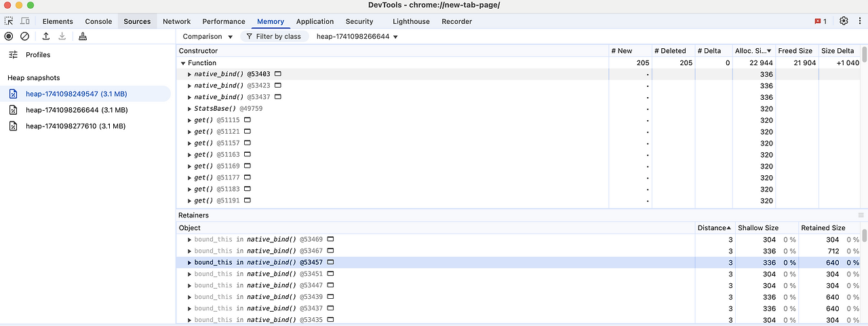The height and width of the screenshot is (326, 868).
Task: Open the heap-1741098266644 base snapshot dropdown
Action: pyautogui.click(x=357, y=37)
